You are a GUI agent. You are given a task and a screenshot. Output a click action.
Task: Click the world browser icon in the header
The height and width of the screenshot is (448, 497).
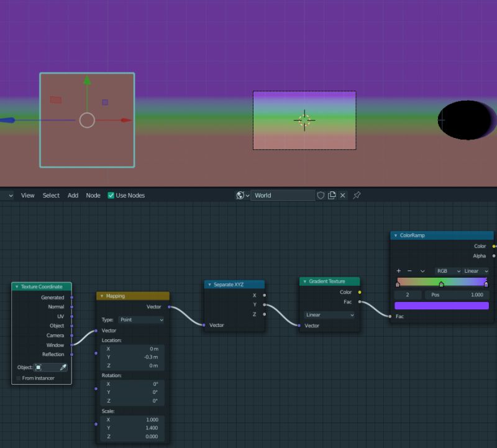(x=241, y=195)
